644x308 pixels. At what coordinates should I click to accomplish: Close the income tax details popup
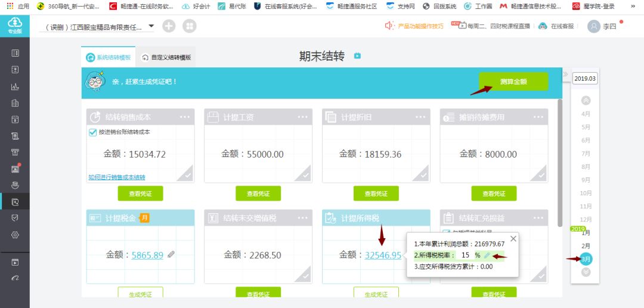[513, 238]
